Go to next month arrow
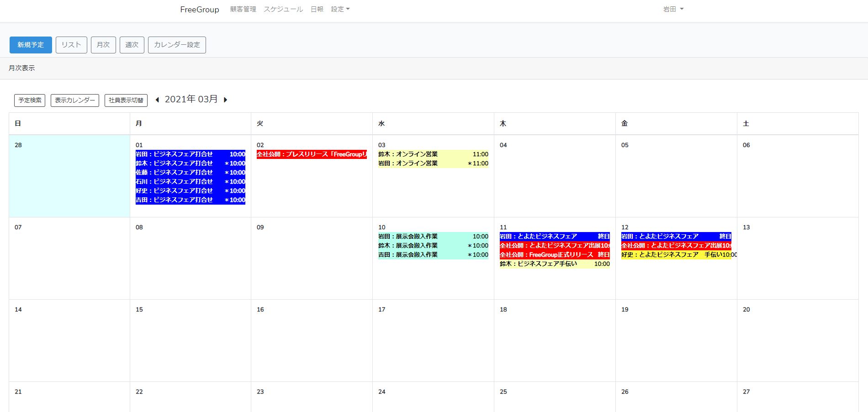This screenshot has width=868, height=412. (x=225, y=100)
